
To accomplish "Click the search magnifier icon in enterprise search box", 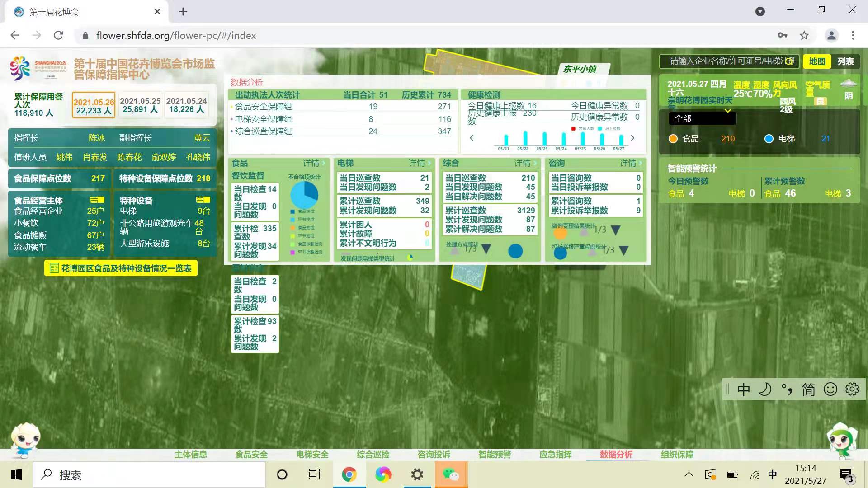I will (788, 61).
